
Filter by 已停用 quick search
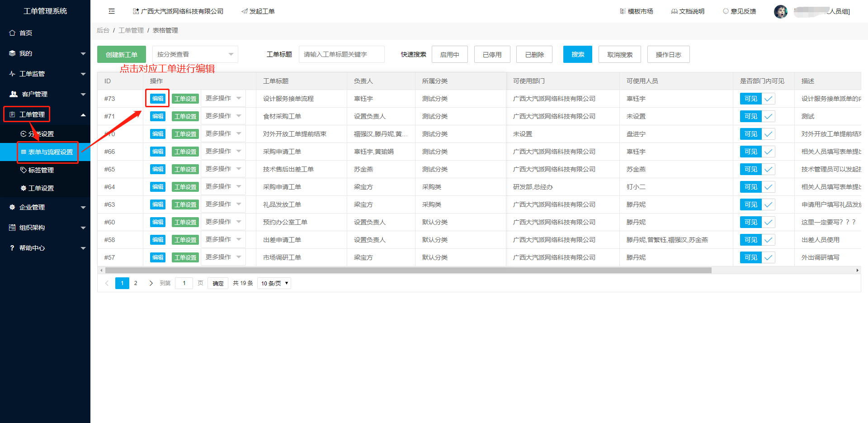coord(492,54)
